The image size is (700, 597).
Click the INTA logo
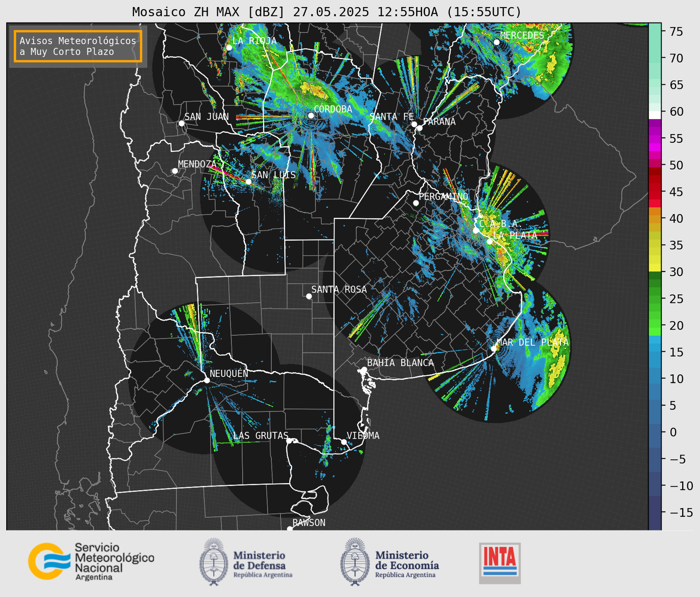pos(500,563)
